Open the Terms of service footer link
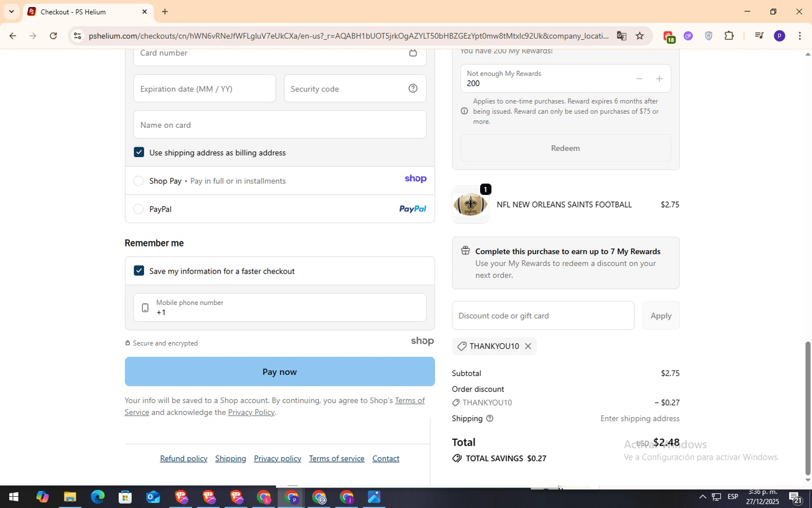 (x=337, y=458)
